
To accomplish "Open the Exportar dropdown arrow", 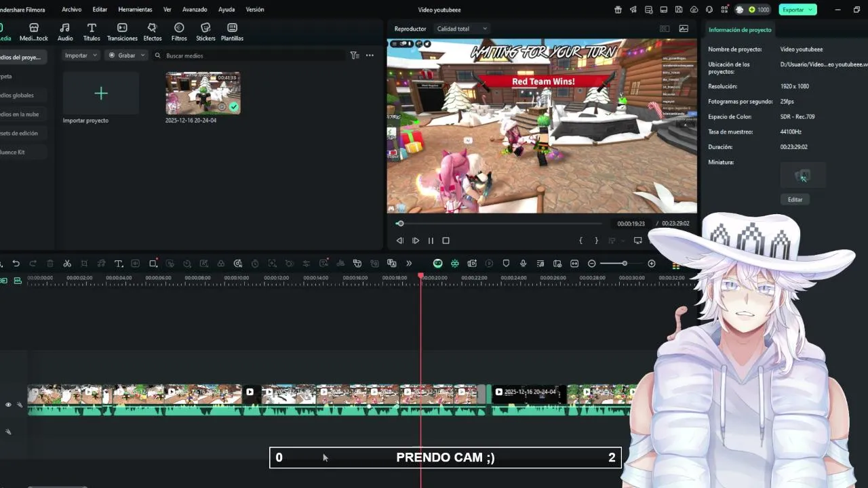I will [811, 9].
